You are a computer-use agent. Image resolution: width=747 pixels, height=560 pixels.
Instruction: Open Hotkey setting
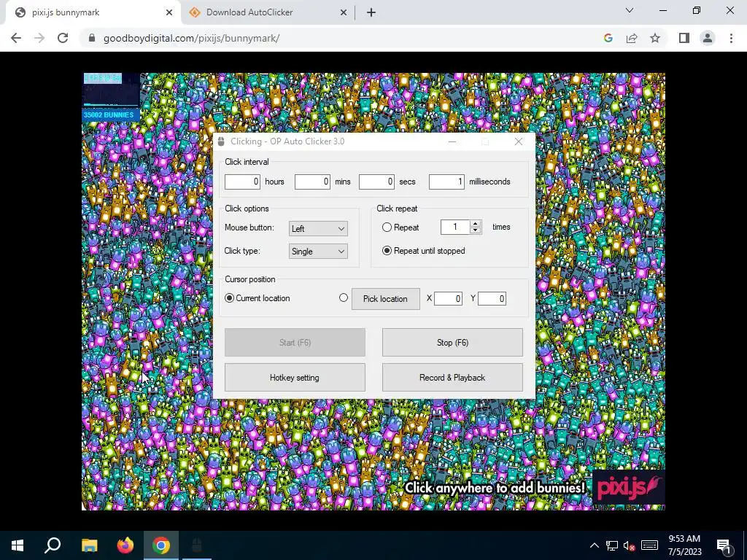click(295, 378)
